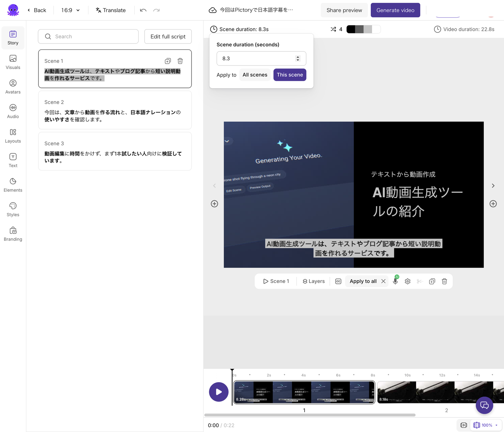Image resolution: width=504 pixels, height=432 pixels.
Task: Open the 16:9 aspect ratio dropdown
Action: click(x=71, y=10)
